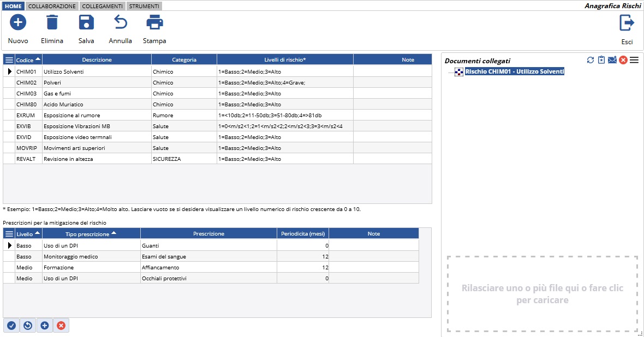Delete record with the Elimina trash icon

[x=52, y=23]
